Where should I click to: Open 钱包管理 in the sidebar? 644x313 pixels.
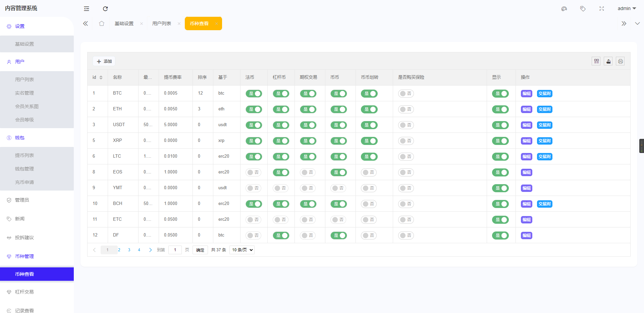click(37, 169)
